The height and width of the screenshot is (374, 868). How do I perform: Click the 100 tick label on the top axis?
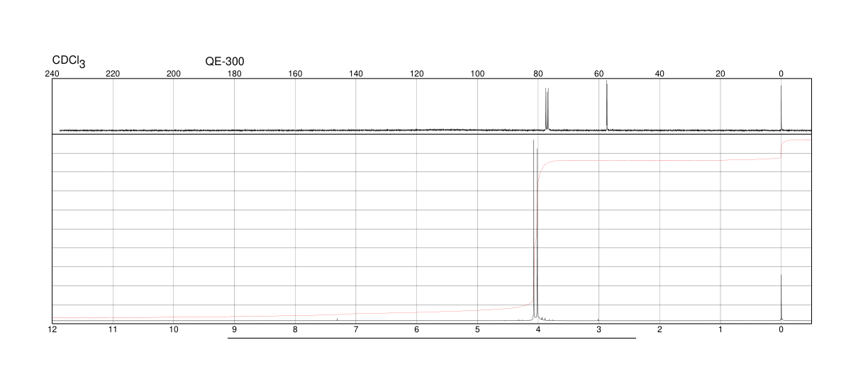tap(477, 74)
